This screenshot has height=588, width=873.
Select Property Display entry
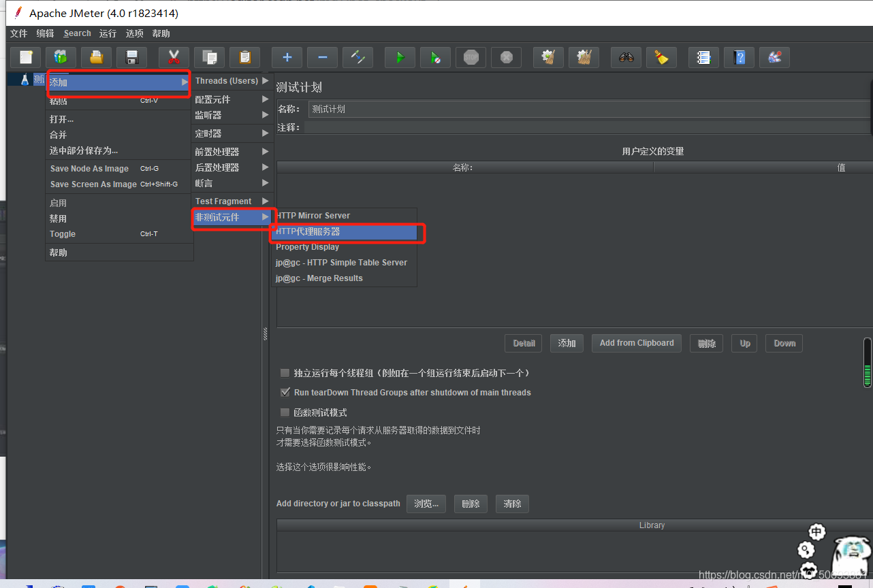[345, 247]
